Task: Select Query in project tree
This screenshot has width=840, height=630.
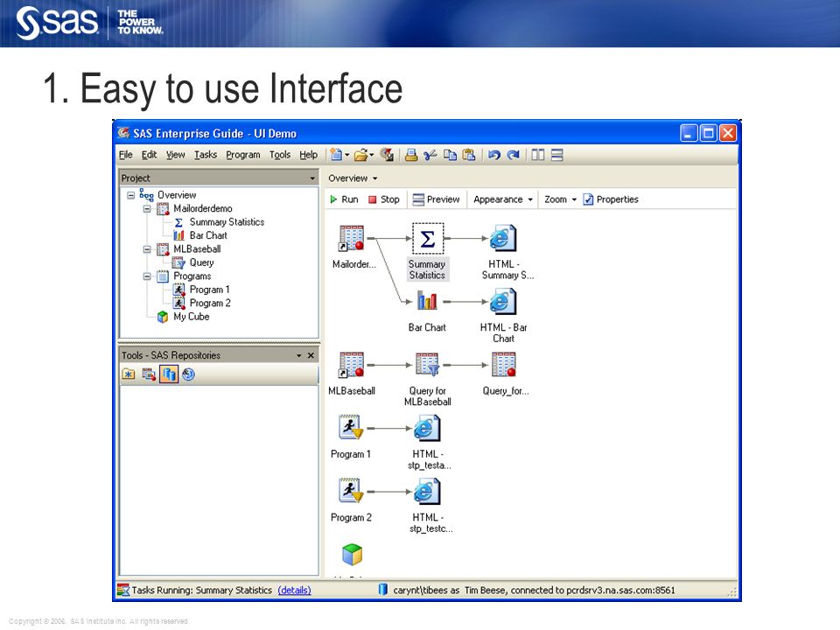Action: tap(201, 262)
